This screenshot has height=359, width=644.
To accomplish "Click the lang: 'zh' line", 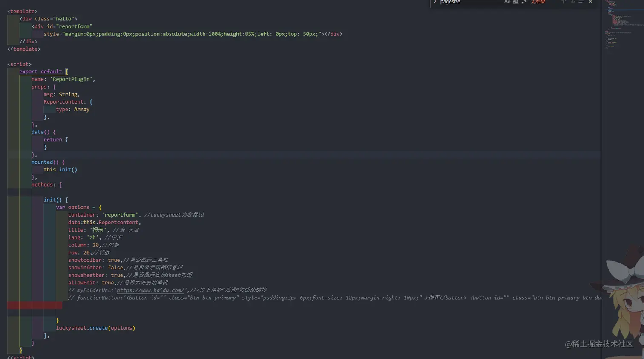I will pyautogui.click(x=95, y=237).
